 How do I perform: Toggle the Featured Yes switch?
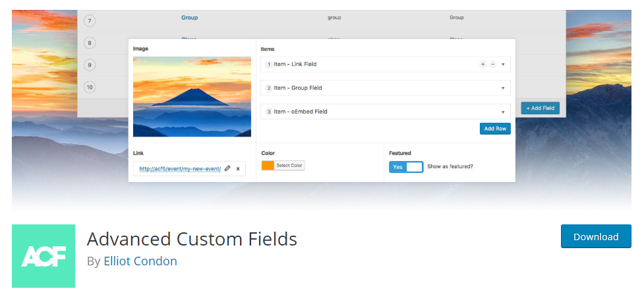tap(406, 167)
